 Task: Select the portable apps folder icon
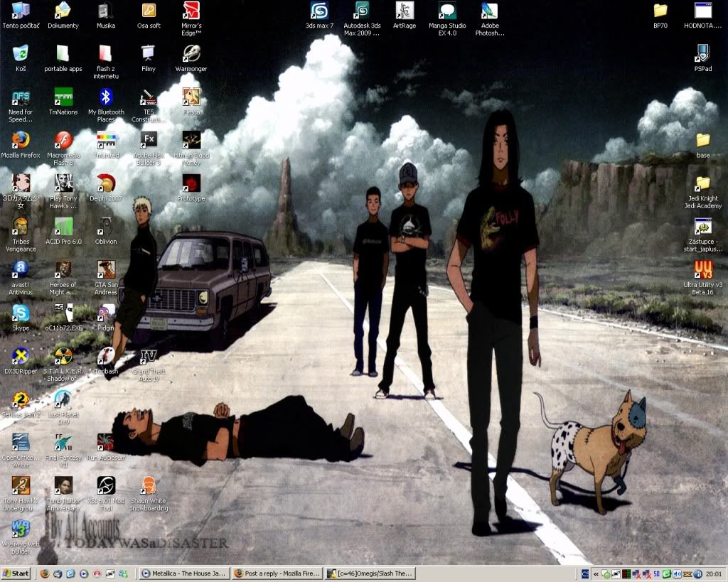click(63, 58)
